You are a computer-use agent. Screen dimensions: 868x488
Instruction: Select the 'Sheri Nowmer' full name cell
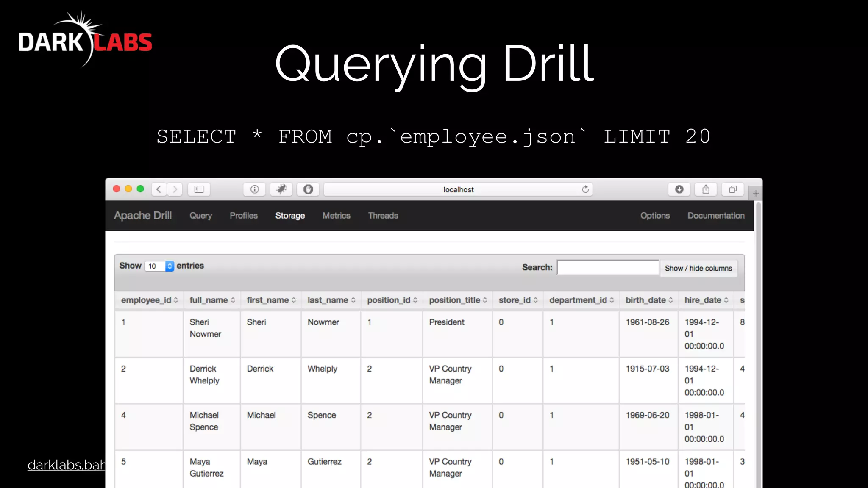click(x=212, y=334)
